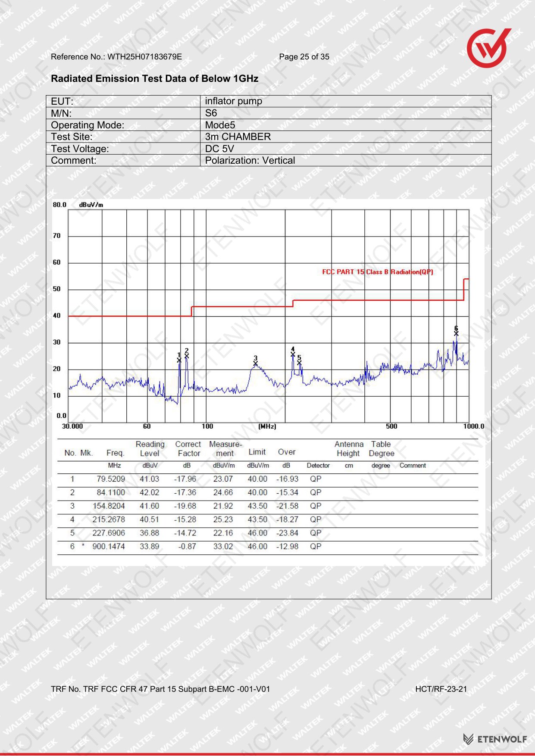Click over value '-12.98' in row 6
Viewport: 535px width, 756px height.
coord(288,546)
